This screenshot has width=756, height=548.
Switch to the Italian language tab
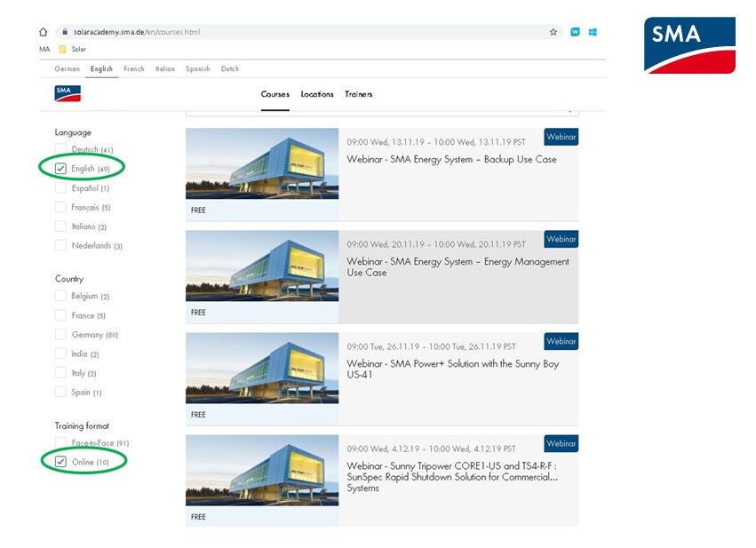pos(165,69)
